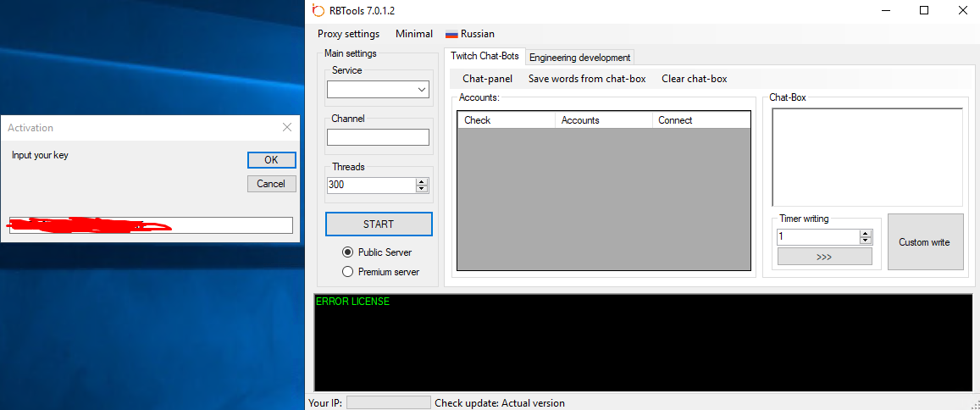The height and width of the screenshot is (410, 980).
Task: Click the Minimal menu item
Action: coord(413,34)
